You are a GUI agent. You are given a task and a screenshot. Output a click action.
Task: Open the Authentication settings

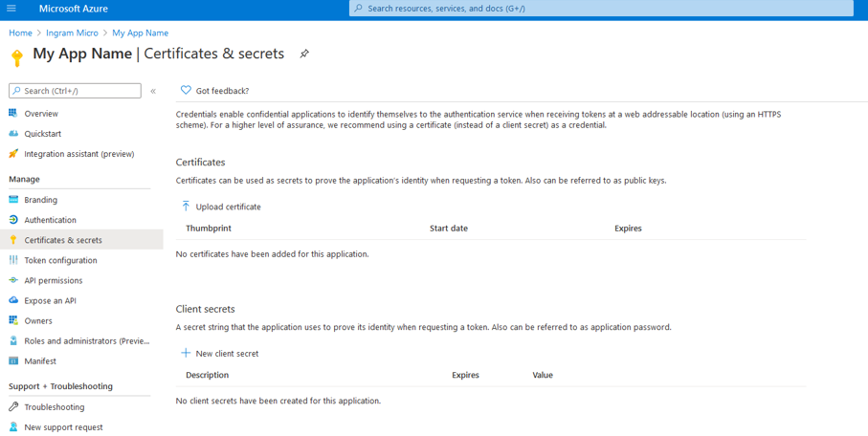(51, 220)
